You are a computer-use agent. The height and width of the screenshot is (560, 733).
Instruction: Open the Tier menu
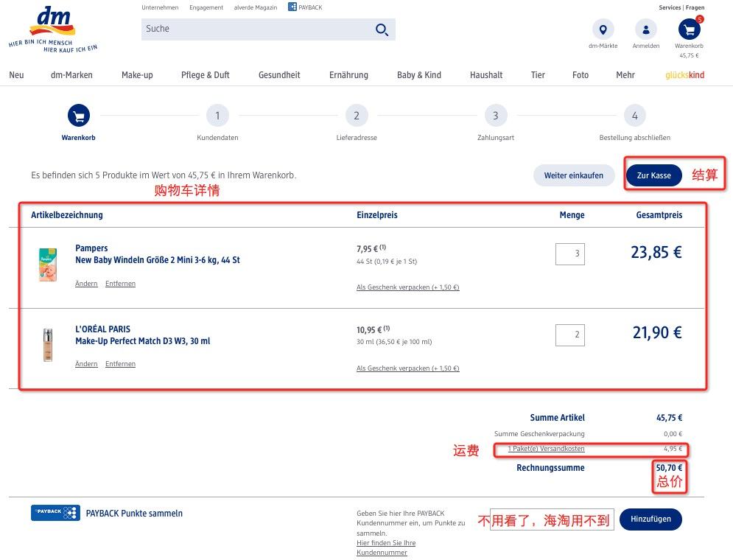tap(538, 75)
